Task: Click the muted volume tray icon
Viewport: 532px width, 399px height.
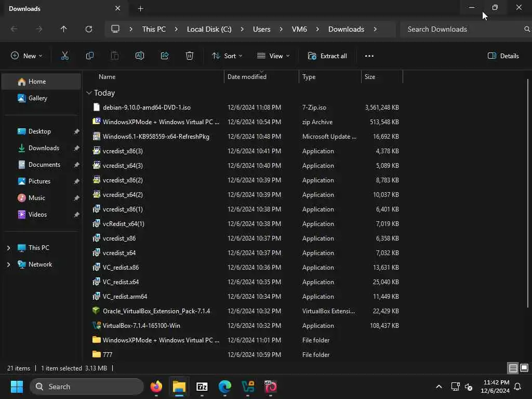Action: coord(469,387)
